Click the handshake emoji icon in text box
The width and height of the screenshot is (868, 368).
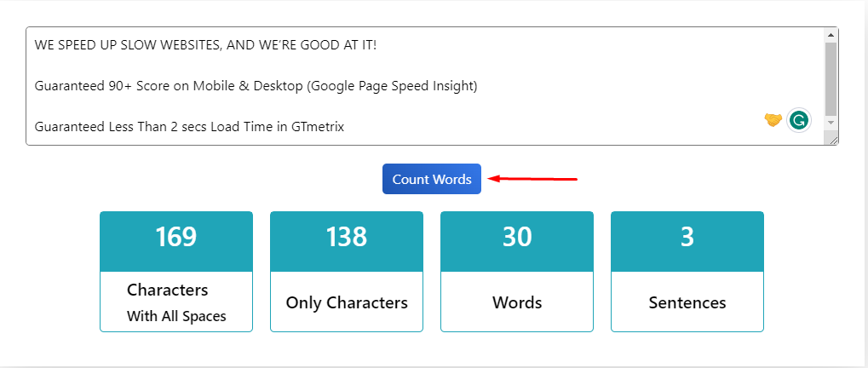click(x=773, y=119)
